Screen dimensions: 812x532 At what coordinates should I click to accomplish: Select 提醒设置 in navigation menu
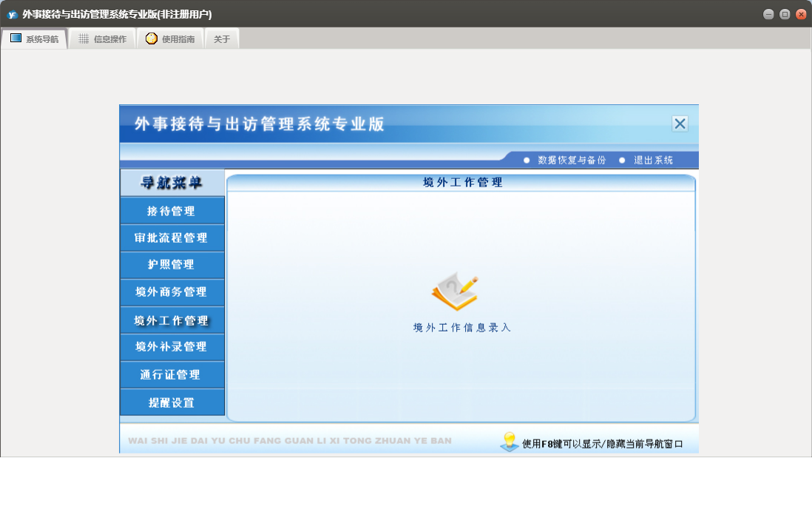pyautogui.click(x=172, y=403)
